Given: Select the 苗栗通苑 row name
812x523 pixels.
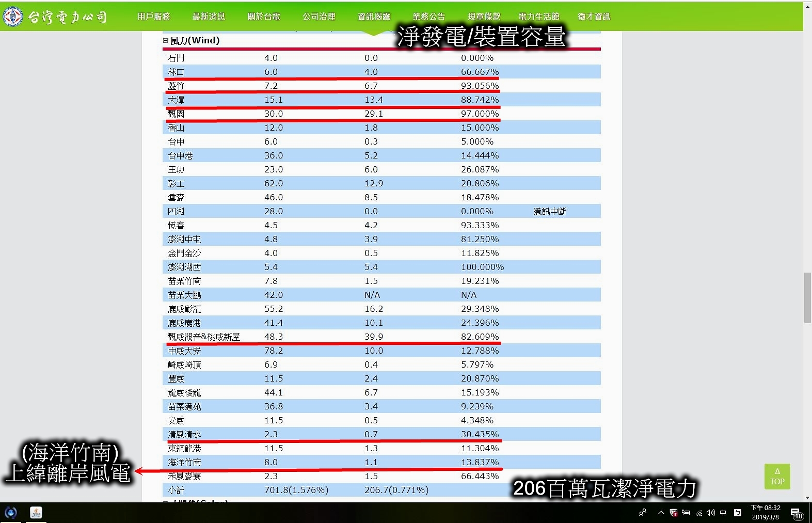Looking at the screenshot, I should coord(184,406).
